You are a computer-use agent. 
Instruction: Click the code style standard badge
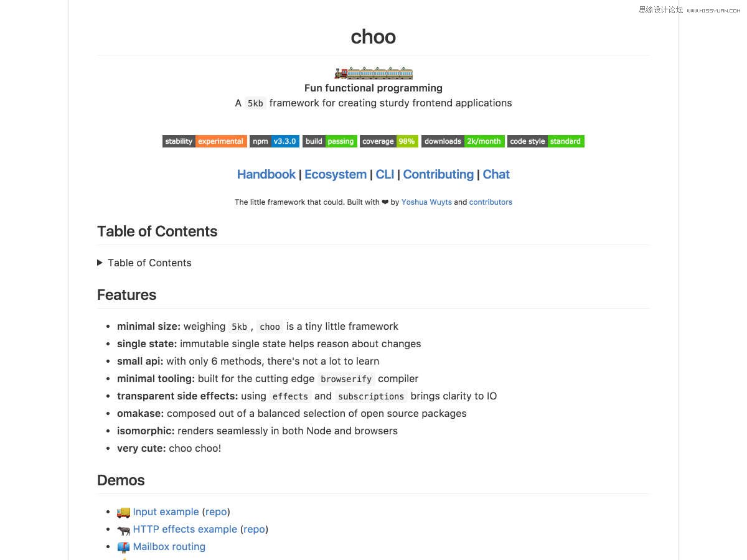(545, 141)
